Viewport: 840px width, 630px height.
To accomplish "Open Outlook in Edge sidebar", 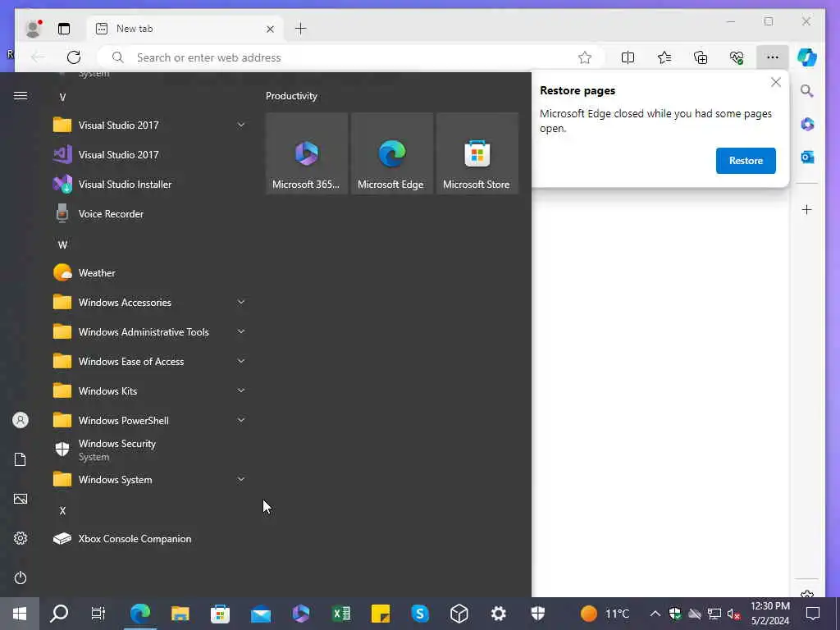I will click(807, 157).
